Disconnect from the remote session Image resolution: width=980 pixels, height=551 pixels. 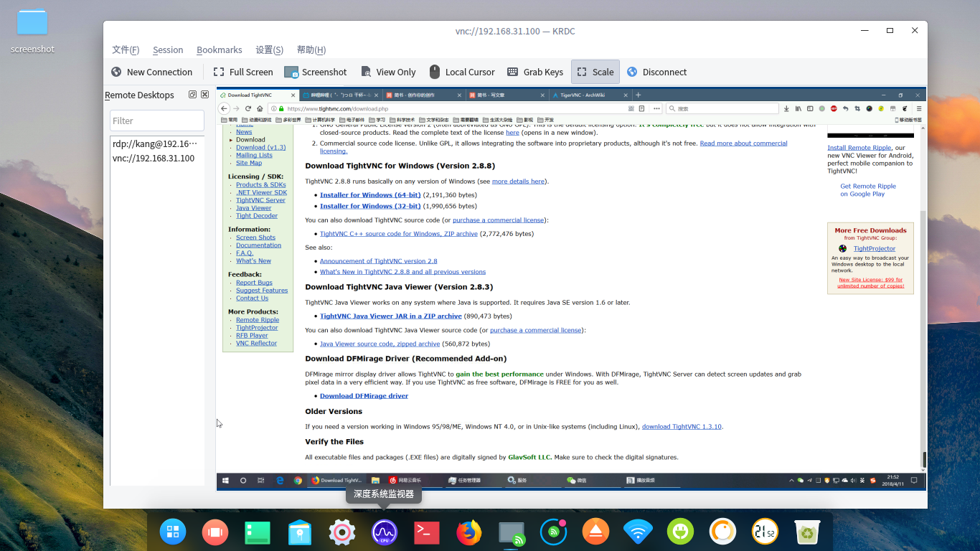click(x=656, y=72)
